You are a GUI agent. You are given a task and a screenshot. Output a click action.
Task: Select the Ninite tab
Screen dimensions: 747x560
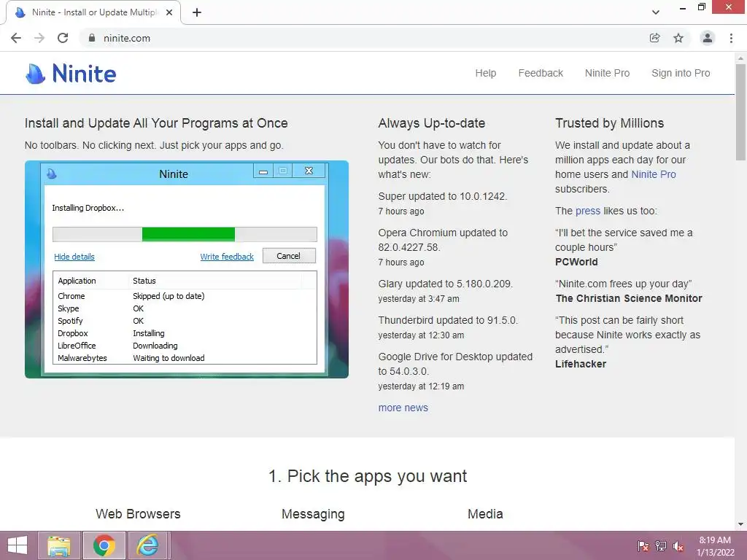(x=93, y=12)
